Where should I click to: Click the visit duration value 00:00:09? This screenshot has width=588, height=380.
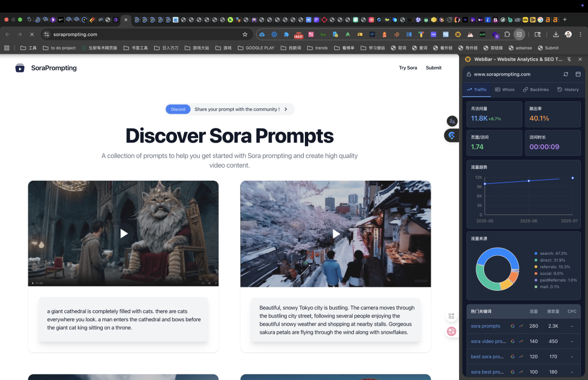tap(544, 146)
